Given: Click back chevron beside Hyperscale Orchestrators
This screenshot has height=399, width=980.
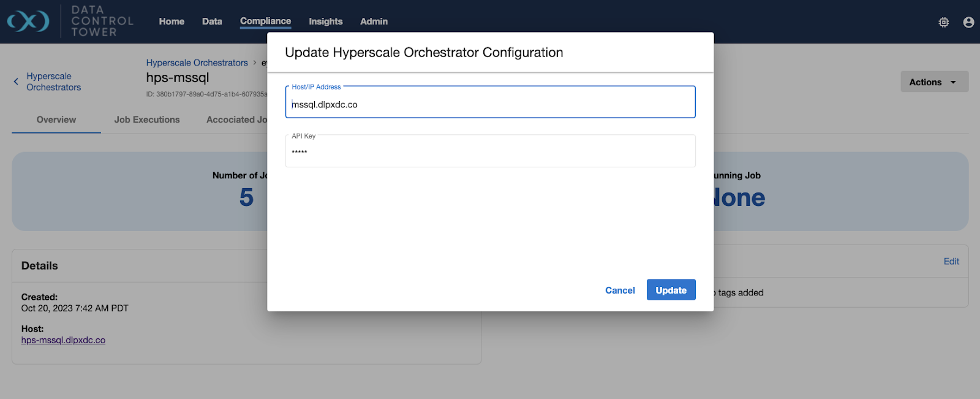Looking at the screenshot, I should point(16,82).
